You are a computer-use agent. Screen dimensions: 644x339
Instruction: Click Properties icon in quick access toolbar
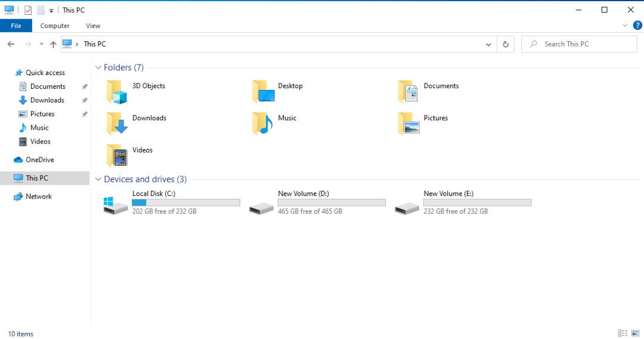[28, 10]
